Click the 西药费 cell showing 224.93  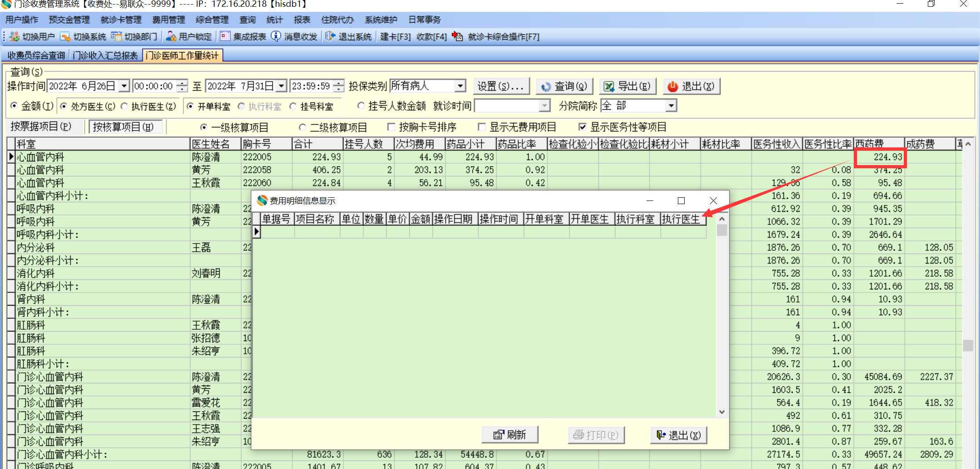(x=879, y=157)
